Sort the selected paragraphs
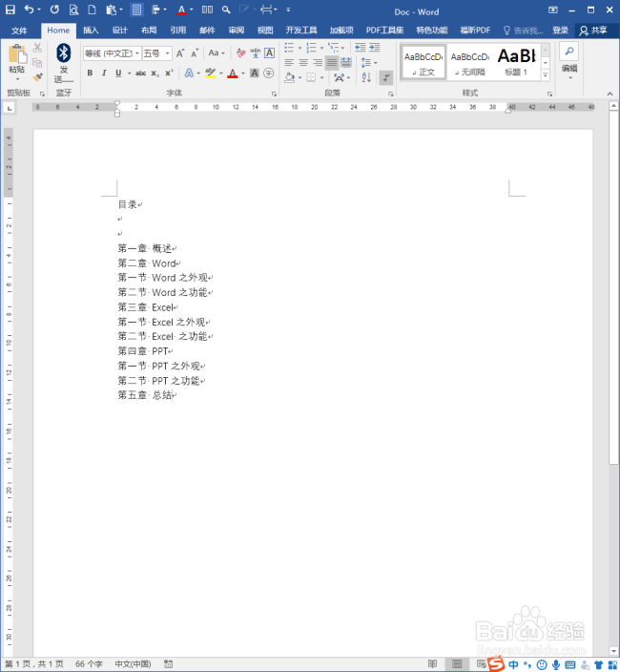This screenshot has width=620, height=672. point(366,77)
